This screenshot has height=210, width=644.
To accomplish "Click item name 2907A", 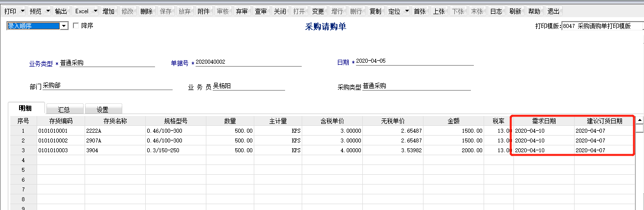I will pyautogui.click(x=115, y=140).
